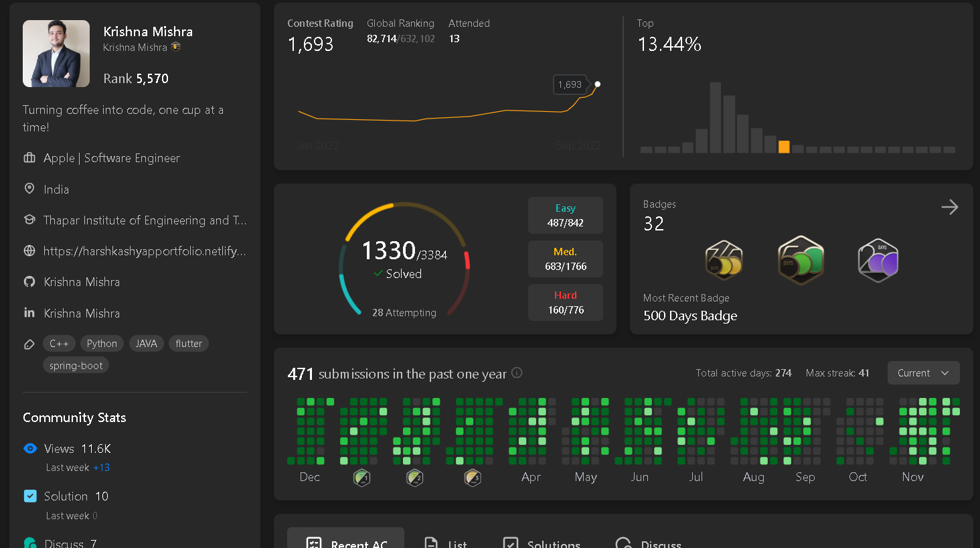Click the first monthly badge under calendar
Screen dimensions: 980x548
click(362, 478)
